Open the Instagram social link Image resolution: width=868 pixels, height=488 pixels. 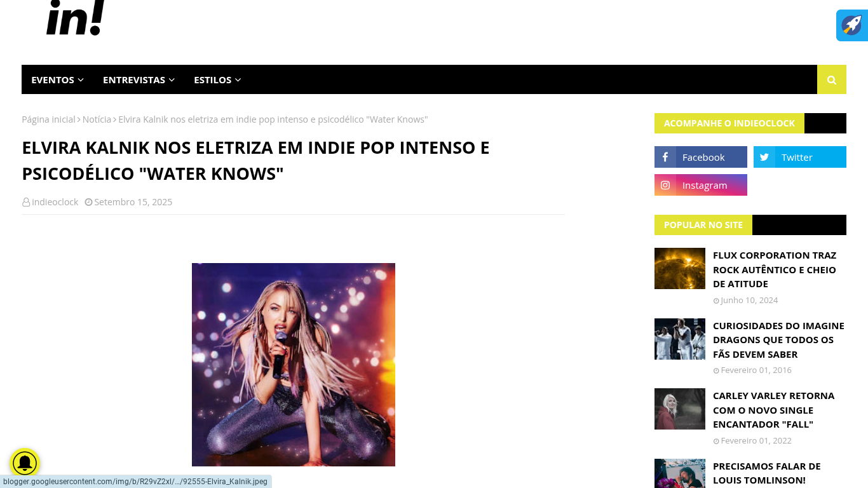(701, 185)
